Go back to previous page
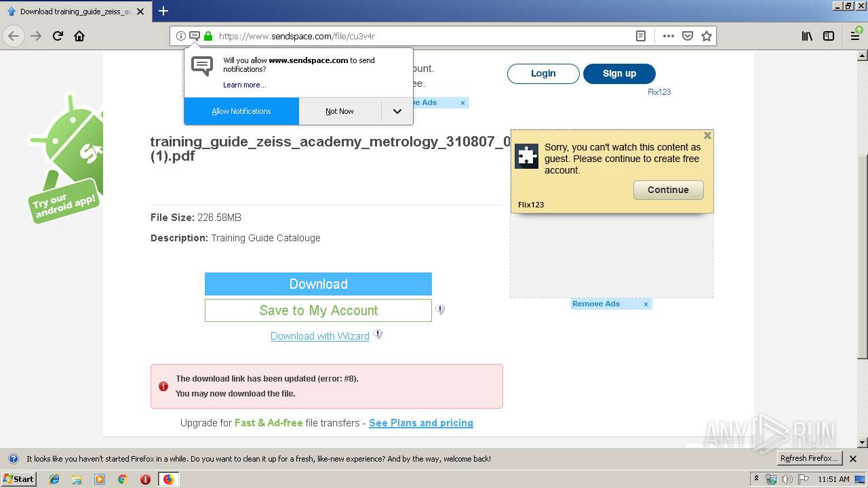 pyautogui.click(x=14, y=36)
